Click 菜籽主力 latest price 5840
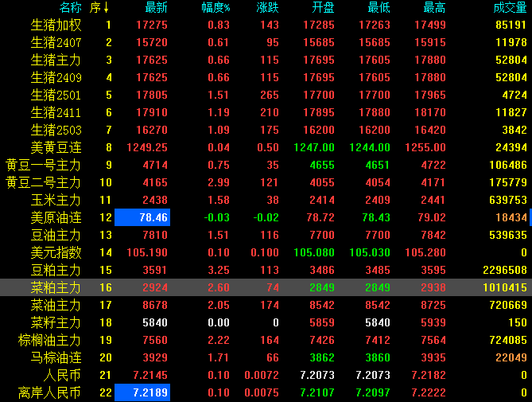 [155, 323]
